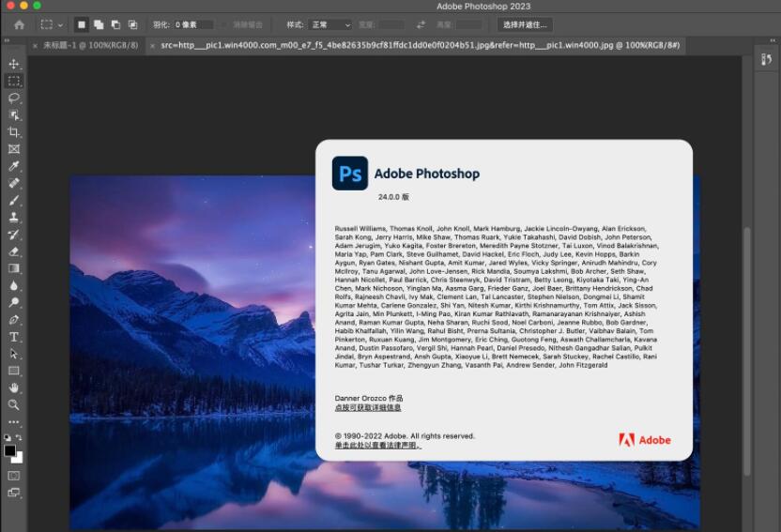Click 单击此处以查看法律声明 legal notice link
This screenshot has width=781, height=532.
(x=377, y=446)
